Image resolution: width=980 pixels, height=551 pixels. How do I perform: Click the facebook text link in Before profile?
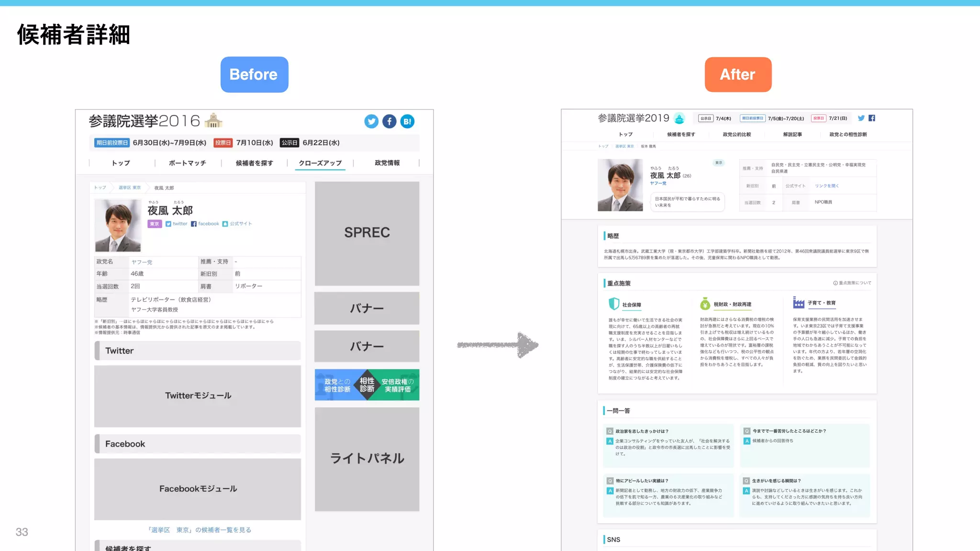209,224
